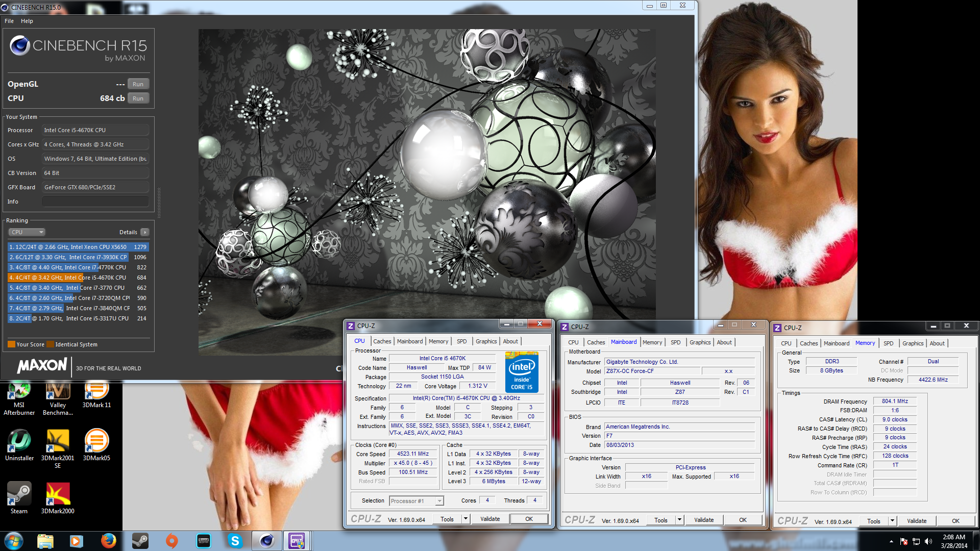Open the volume speaker tray icon
The width and height of the screenshot is (980, 551).
[x=928, y=541]
